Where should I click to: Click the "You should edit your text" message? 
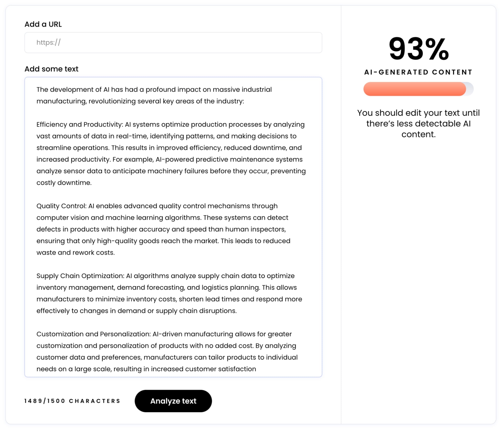(418, 123)
